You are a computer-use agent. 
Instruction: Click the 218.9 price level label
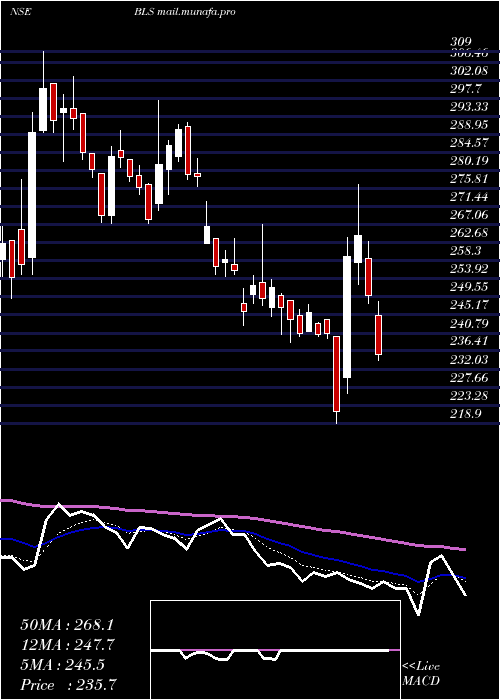[x=465, y=413]
